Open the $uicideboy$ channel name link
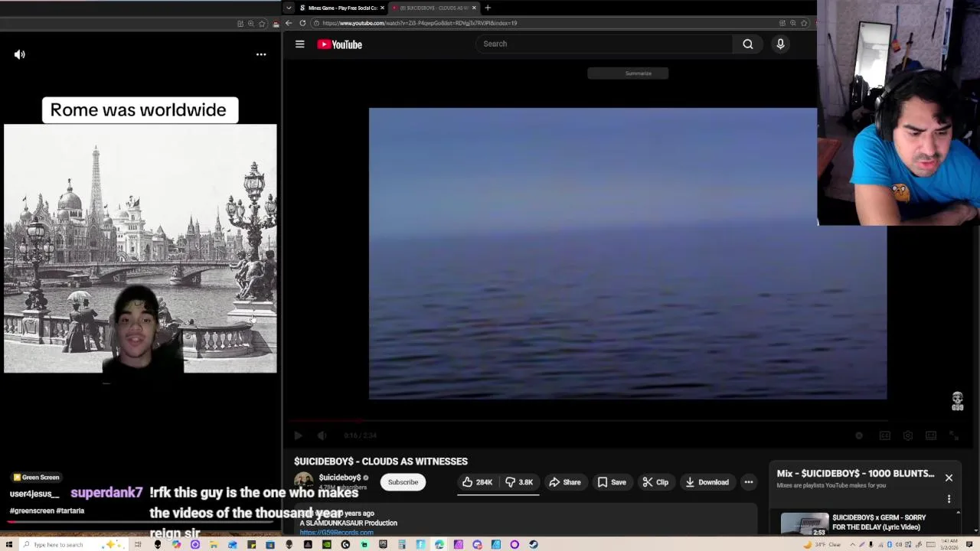The width and height of the screenshot is (980, 551). (339, 478)
